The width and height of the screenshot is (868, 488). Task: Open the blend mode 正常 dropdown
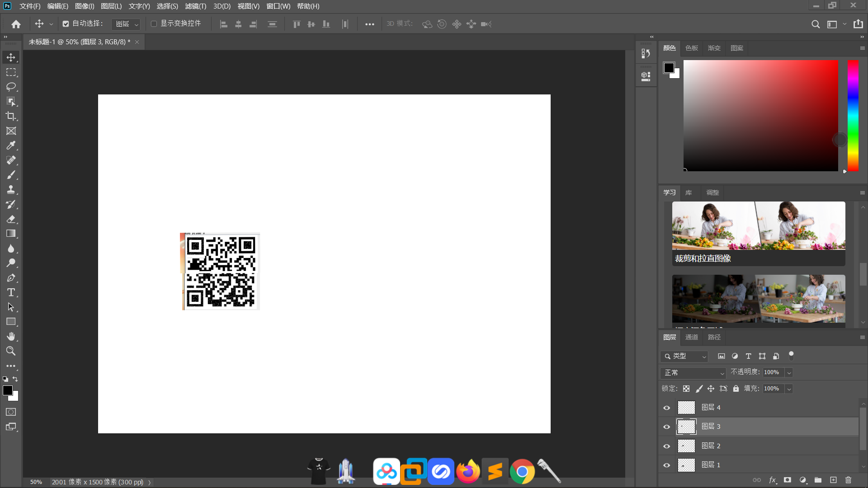pyautogui.click(x=693, y=373)
